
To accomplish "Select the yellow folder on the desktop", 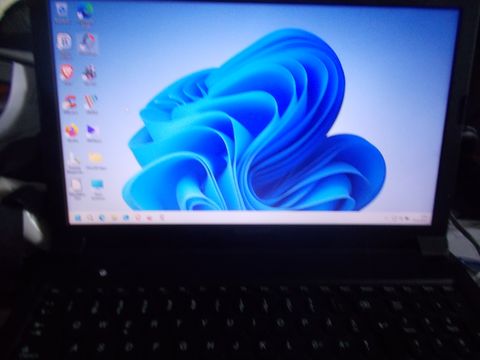I will [x=96, y=161].
